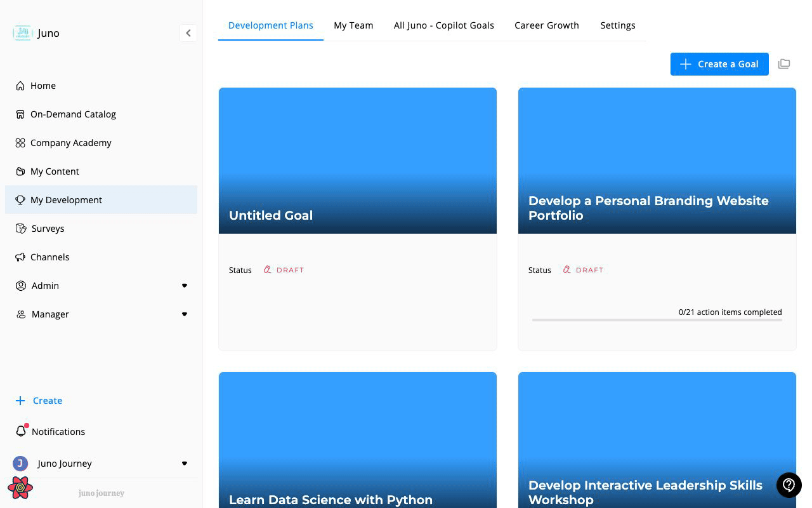812x508 pixels.
Task: Select the My Development trophy icon
Action: (x=21, y=200)
